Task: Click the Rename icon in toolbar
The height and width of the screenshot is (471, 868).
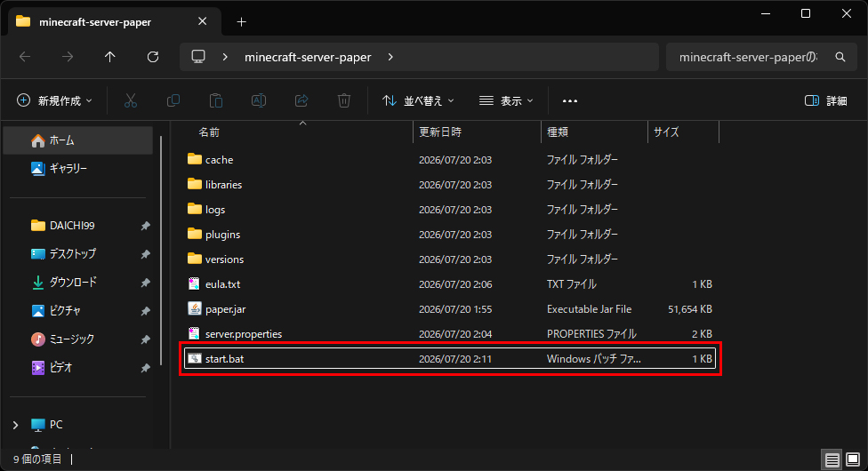Action: coord(259,100)
